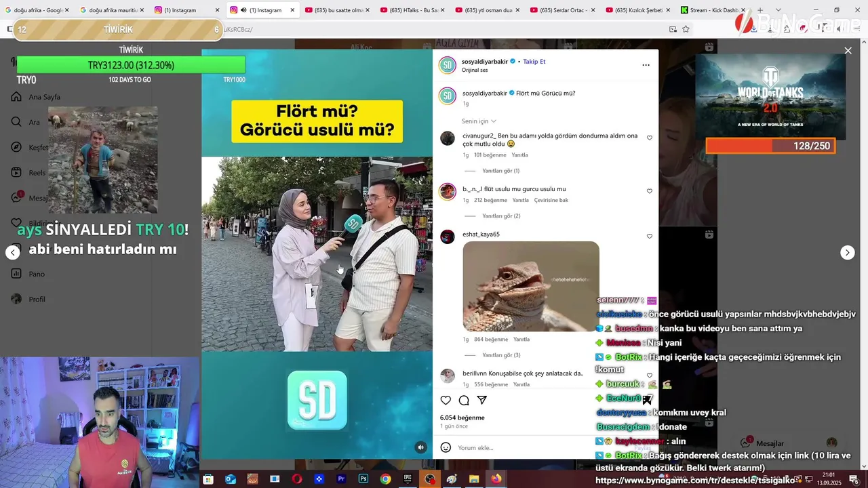
Task: Like eshat_kaya65 comment heart
Action: pyautogui.click(x=650, y=237)
